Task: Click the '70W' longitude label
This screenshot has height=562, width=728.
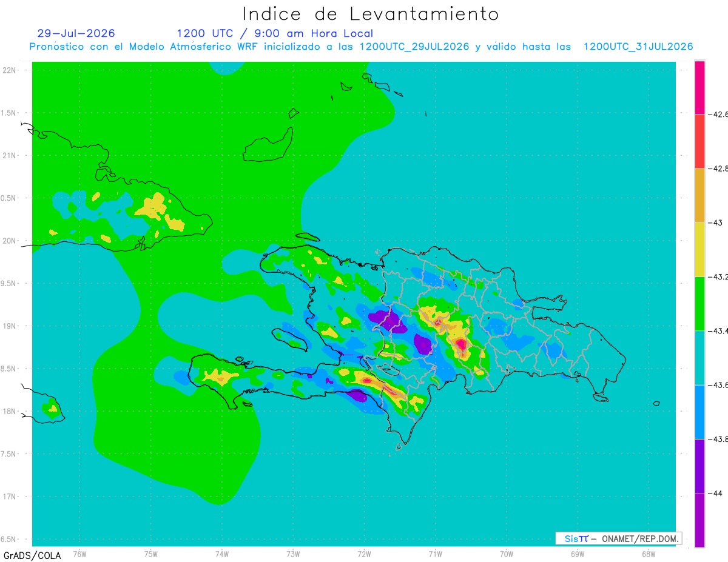Action: (x=507, y=554)
